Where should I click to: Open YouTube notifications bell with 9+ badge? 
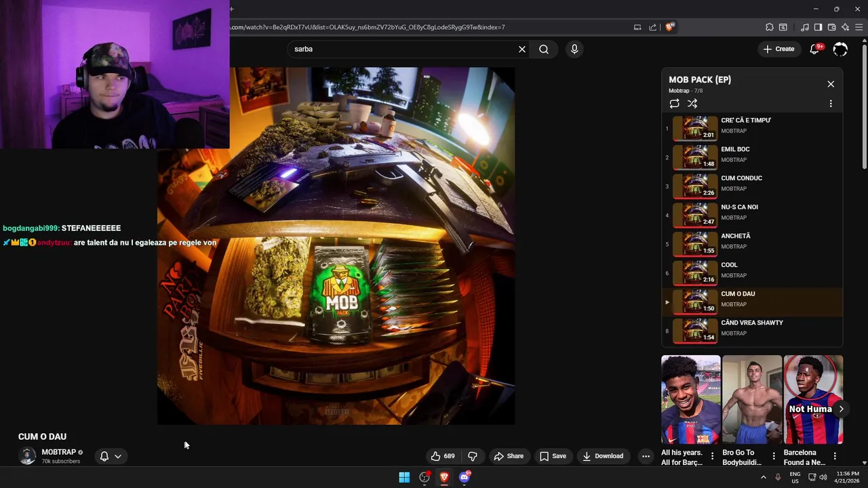pyautogui.click(x=815, y=49)
